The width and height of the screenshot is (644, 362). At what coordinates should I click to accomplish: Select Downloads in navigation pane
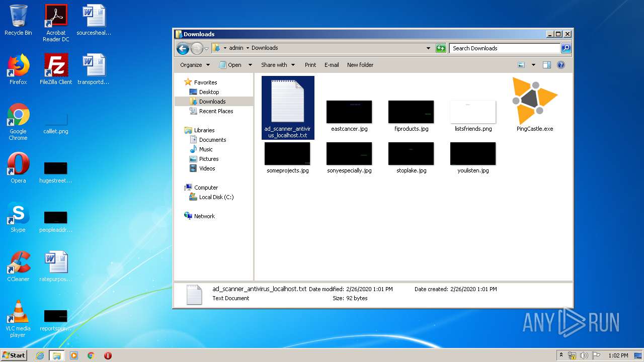click(212, 102)
